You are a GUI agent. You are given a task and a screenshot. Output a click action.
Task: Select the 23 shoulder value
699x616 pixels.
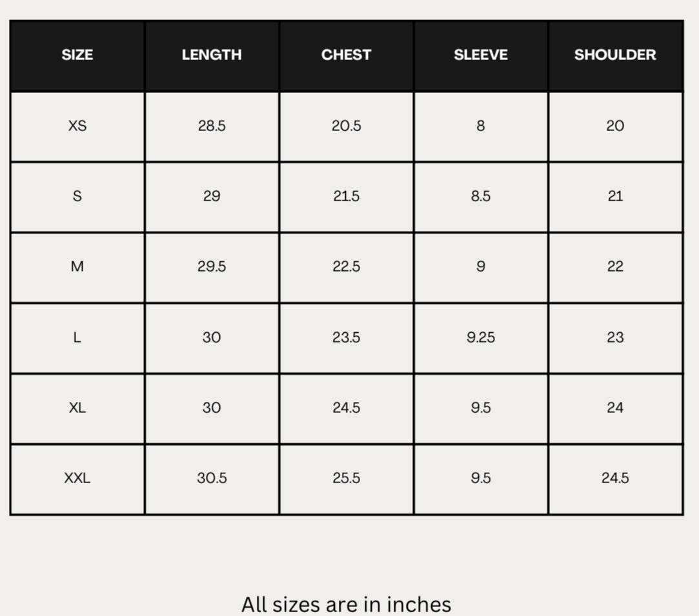click(x=615, y=337)
